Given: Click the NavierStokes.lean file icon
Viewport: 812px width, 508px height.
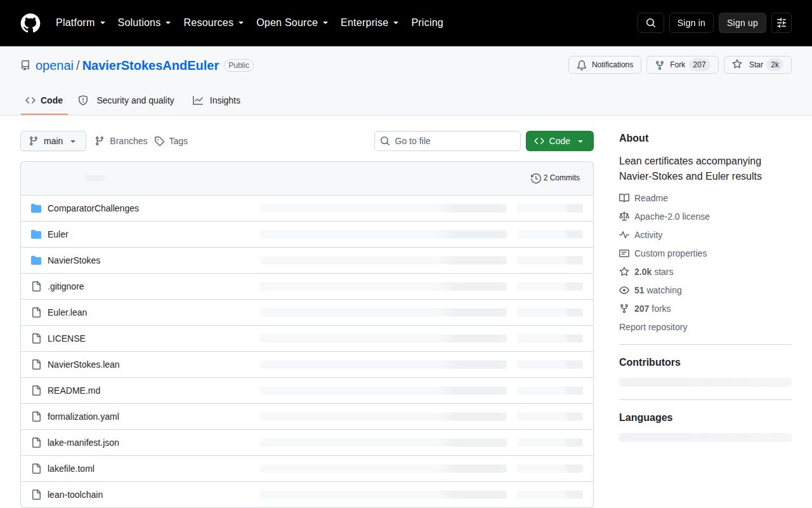Looking at the screenshot, I should [x=36, y=364].
